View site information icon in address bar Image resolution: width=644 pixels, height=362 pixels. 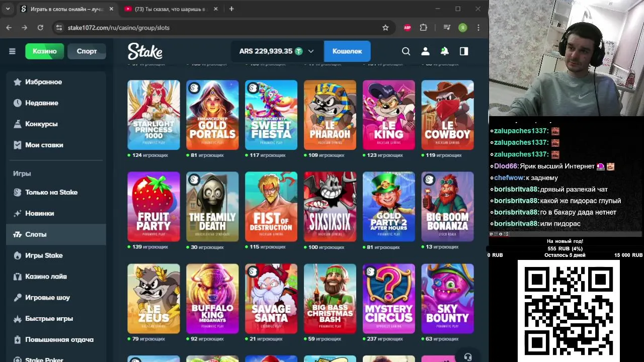(x=59, y=28)
